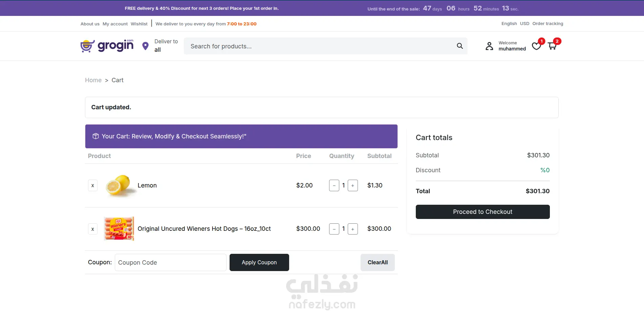Decrease Lemon quantity with minus button
This screenshot has height=311, width=644.
pyautogui.click(x=334, y=185)
